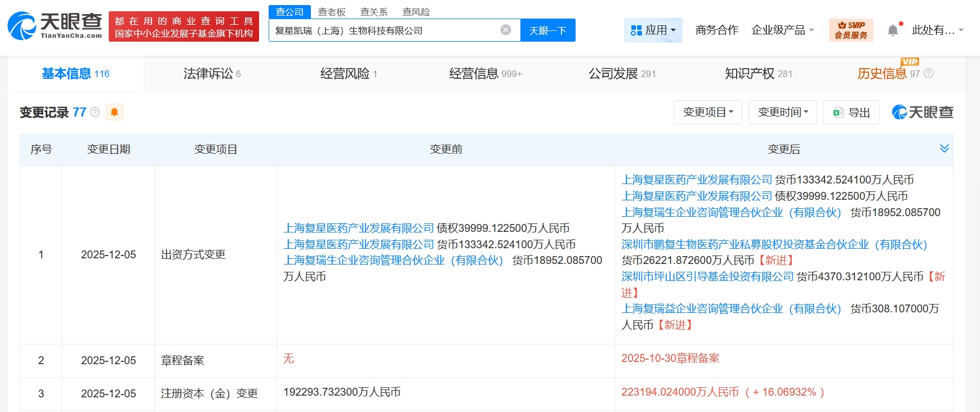Open the 应用 apps dropdown
980x412 pixels.
[x=653, y=30]
